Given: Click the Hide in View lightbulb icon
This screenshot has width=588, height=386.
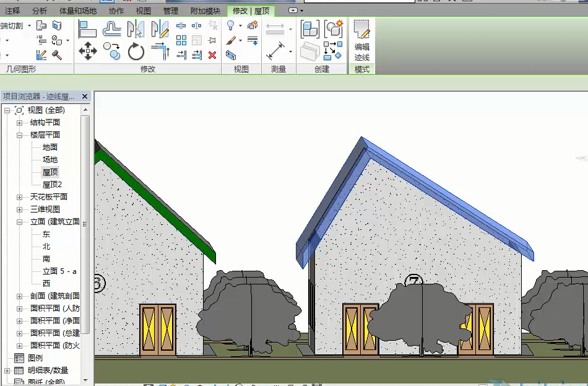Looking at the screenshot, I should (x=231, y=25).
